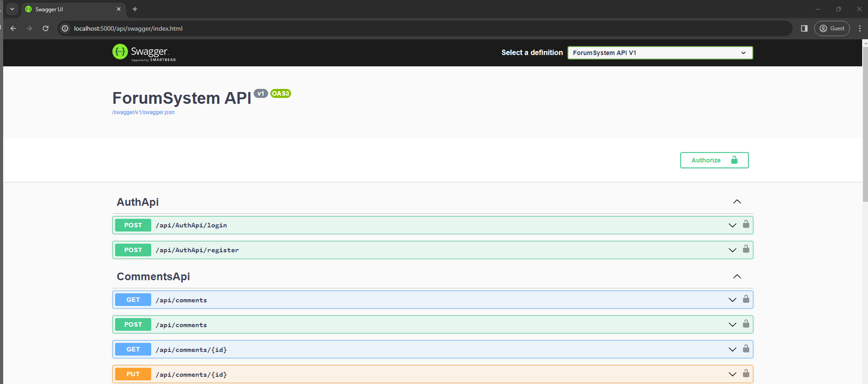Collapse the CommentsApi section
This screenshot has width=868, height=384.
coord(737,276)
